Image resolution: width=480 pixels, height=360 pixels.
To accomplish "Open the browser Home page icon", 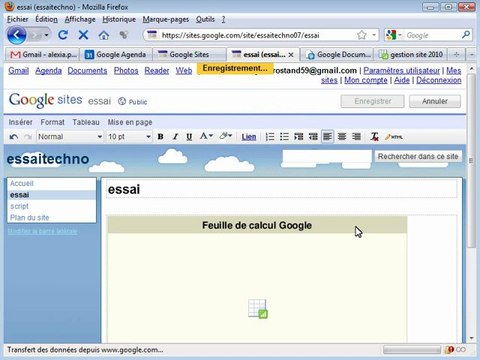I will [104, 35].
